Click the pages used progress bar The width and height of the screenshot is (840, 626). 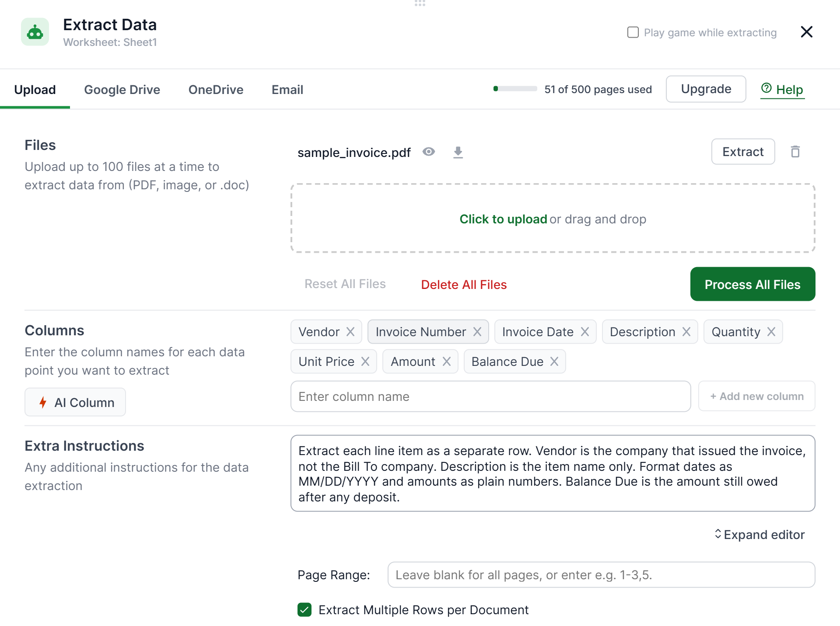[515, 89]
